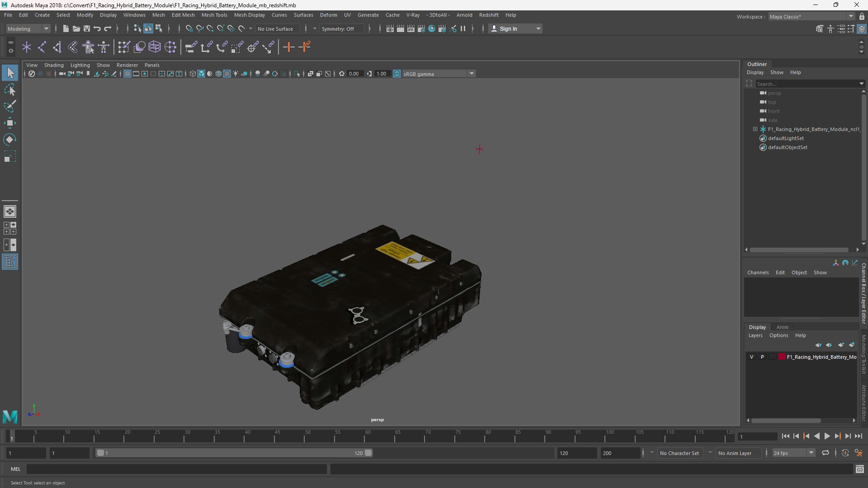Click the red layer color swatch
Viewport: 868px width, 488px height.
click(782, 357)
